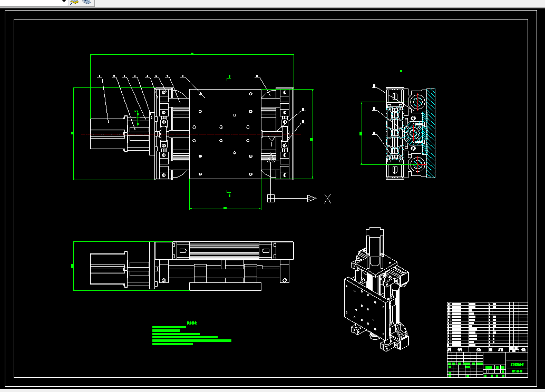Image resolution: width=545 pixels, height=392 pixels.
Task: Click the grip on the top overall dimension line
Action: (x=192, y=54)
